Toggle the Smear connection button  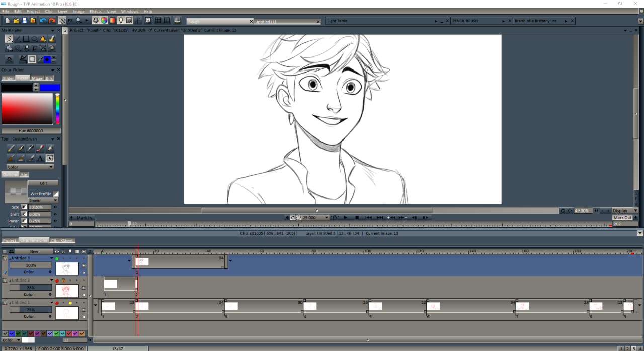[24, 221]
